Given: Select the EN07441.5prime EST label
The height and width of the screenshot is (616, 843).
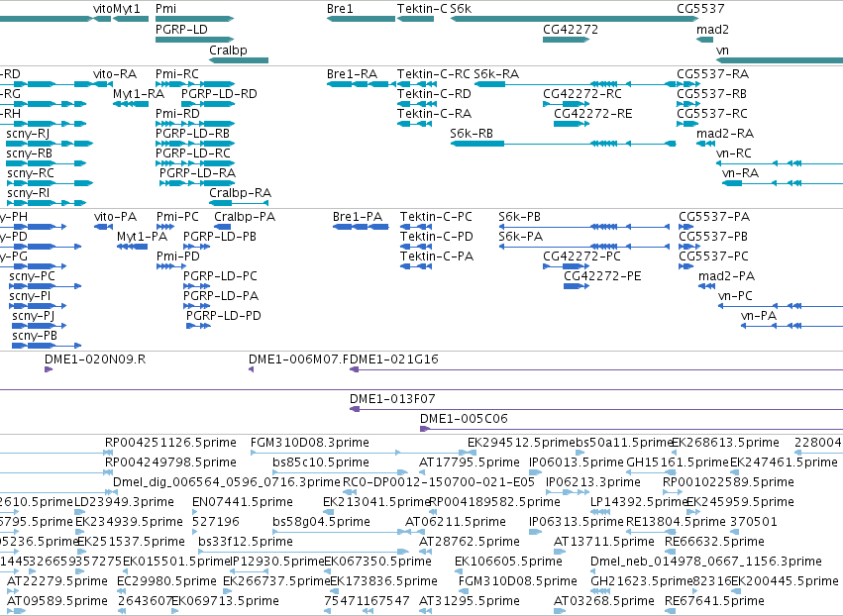Looking at the screenshot, I should click(x=243, y=502).
